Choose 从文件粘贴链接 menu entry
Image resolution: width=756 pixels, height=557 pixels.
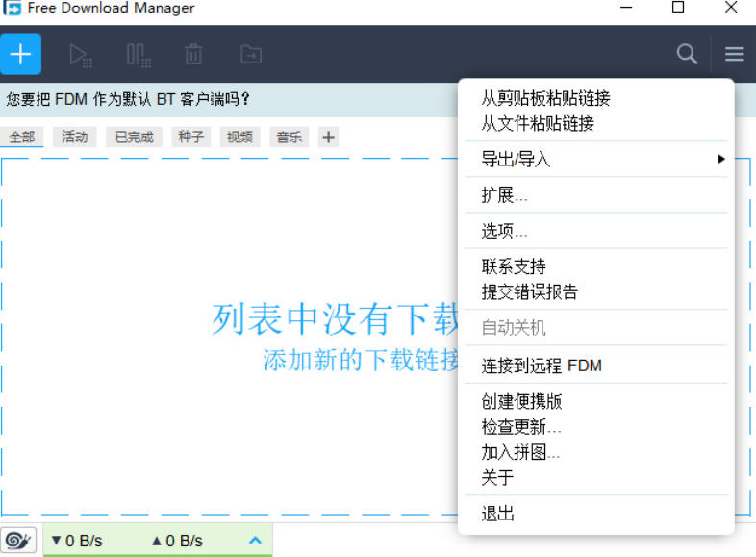[x=596, y=123]
